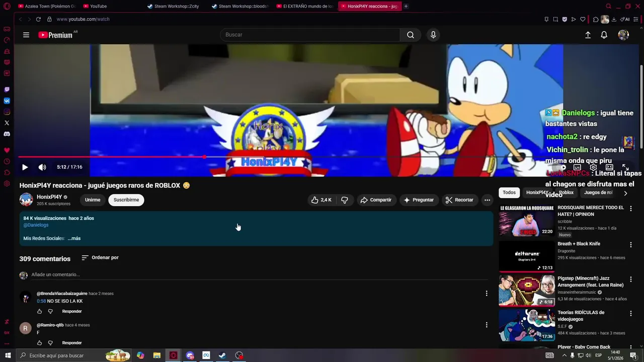644x362 pixels.
Task: Open browser downloads icon
Action: point(614,19)
